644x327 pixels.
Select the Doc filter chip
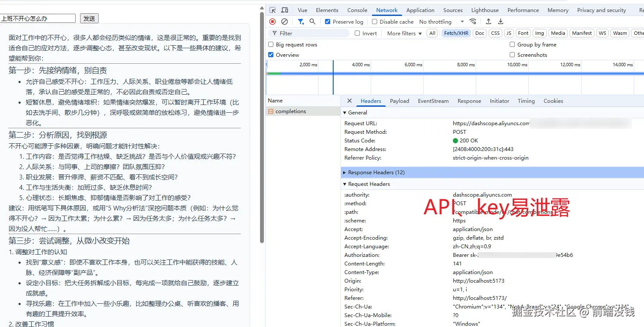(480, 33)
